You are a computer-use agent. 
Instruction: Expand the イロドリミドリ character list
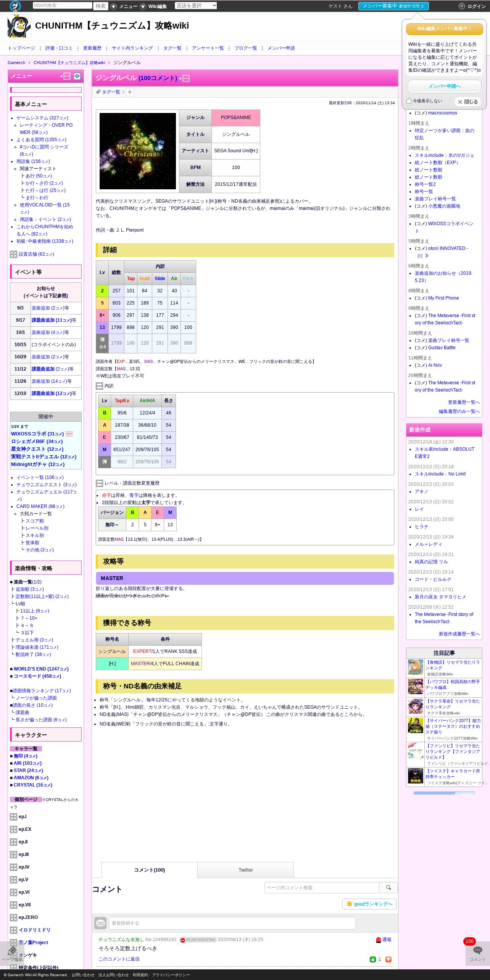(13, 930)
